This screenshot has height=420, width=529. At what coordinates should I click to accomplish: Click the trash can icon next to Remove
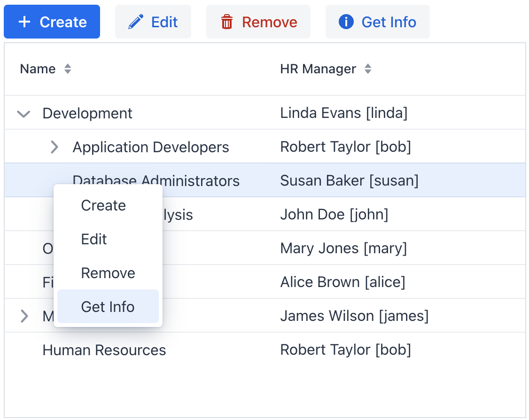click(227, 21)
